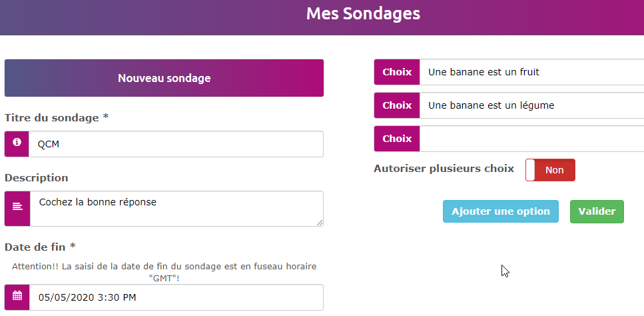Toggle the Autoriser plusieurs choix switch
The width and height of the screenshot is (644, 316).
pos(550,170)
